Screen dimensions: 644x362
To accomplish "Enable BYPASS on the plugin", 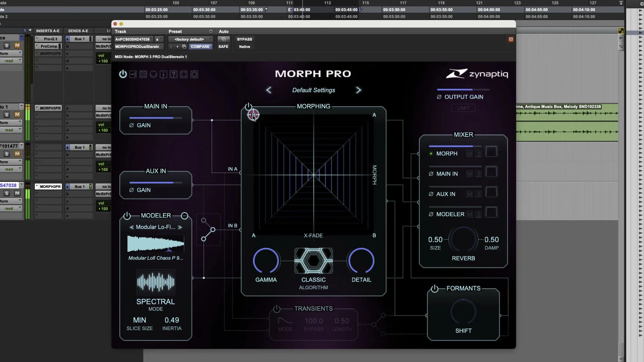I will (245, 39).
